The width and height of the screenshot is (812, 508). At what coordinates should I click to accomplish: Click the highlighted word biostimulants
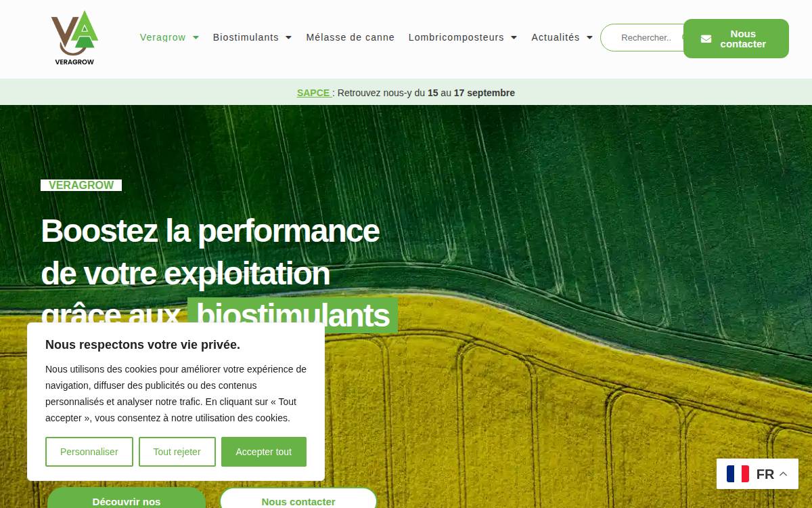click(293, 316)
